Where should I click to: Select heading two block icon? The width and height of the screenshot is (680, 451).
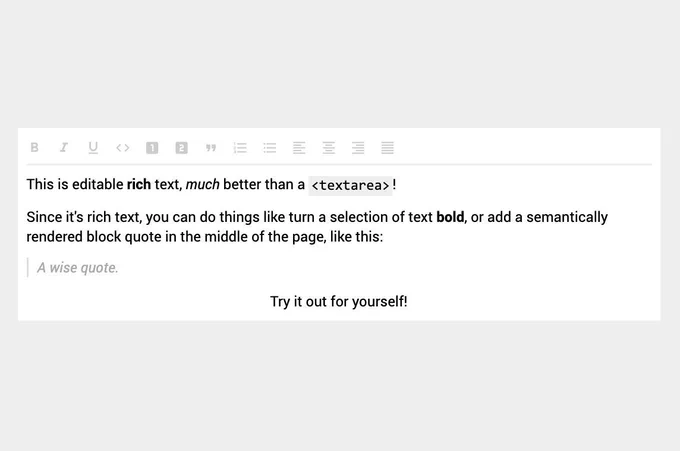pyautogui.click(x=181, y=148)
